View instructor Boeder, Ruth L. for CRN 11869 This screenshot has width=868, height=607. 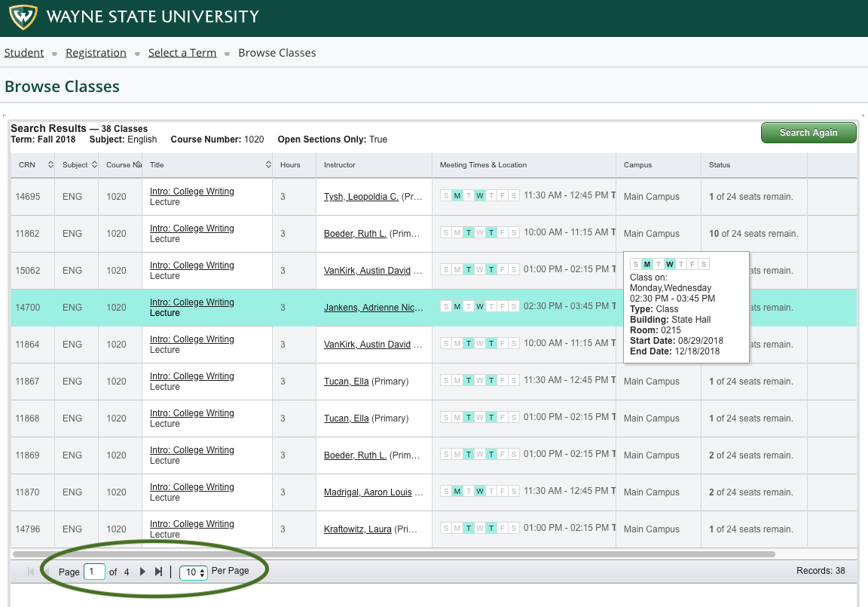(355, 455)
